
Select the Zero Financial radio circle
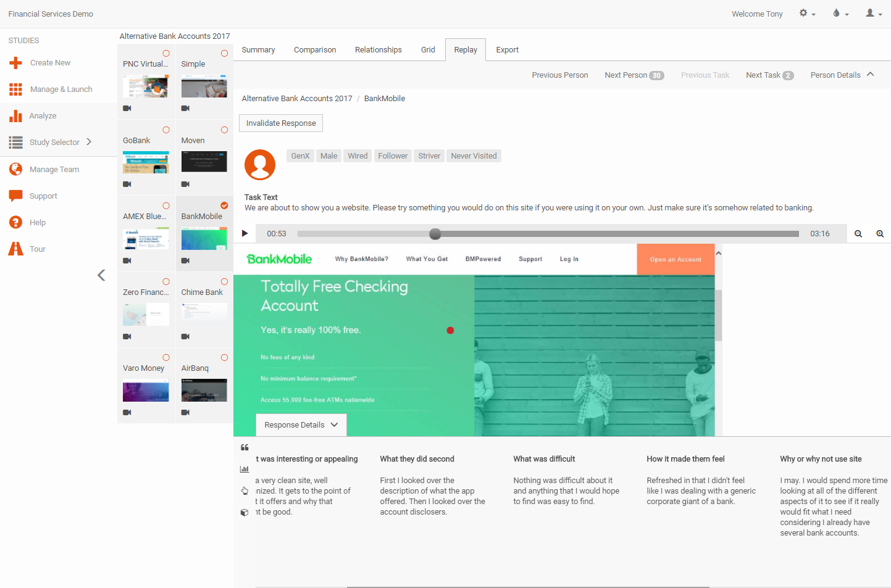tap(166, 282)
